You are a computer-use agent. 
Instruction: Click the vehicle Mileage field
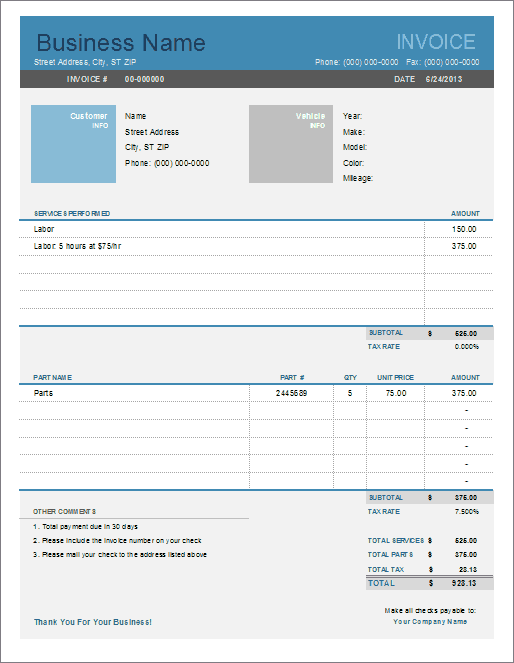[x=358, y=178]
